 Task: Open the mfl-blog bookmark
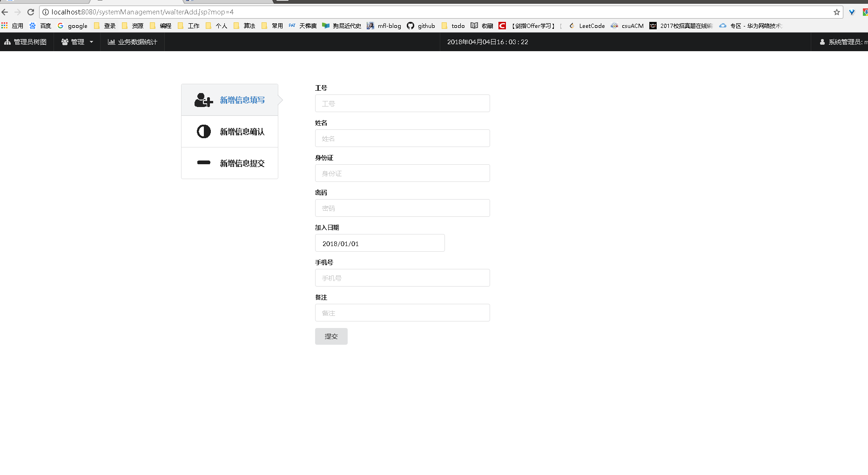[x=384, y=26]
